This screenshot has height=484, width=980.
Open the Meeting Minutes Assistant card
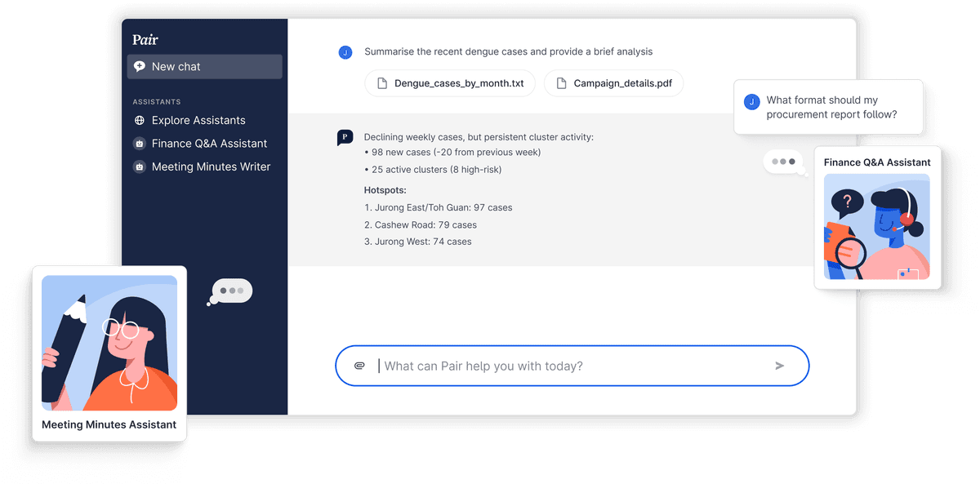[109, 354]
